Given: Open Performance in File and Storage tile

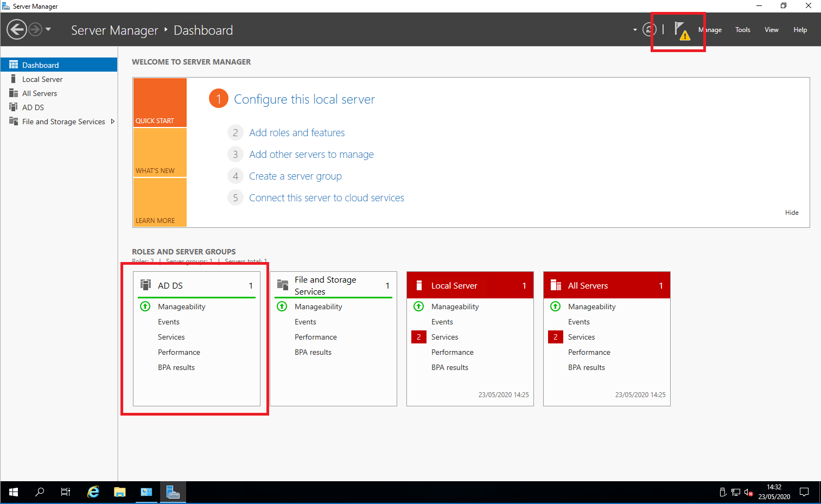Looking at the screenshot, I should 316,337.
